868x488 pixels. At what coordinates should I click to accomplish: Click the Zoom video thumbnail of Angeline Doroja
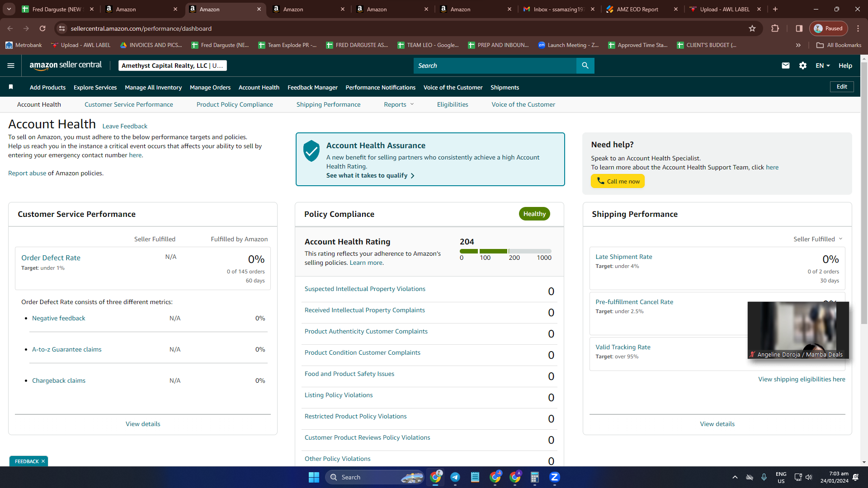click(798, 330)
